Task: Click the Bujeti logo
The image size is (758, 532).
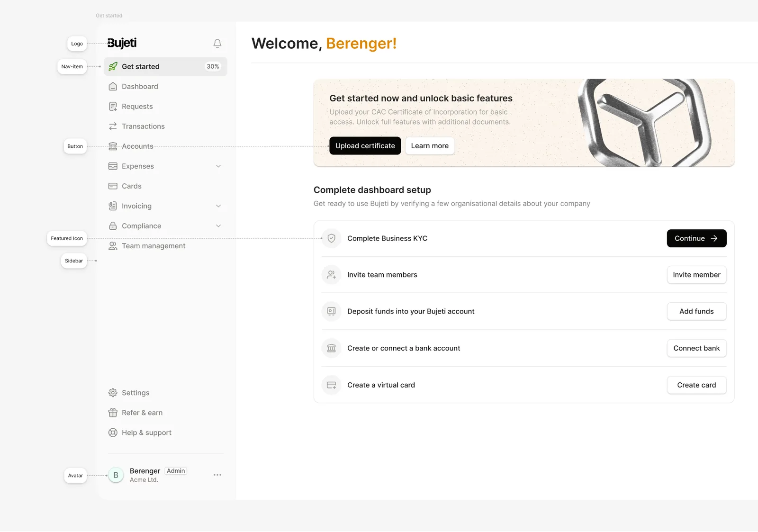Action: tap(122, 43)
